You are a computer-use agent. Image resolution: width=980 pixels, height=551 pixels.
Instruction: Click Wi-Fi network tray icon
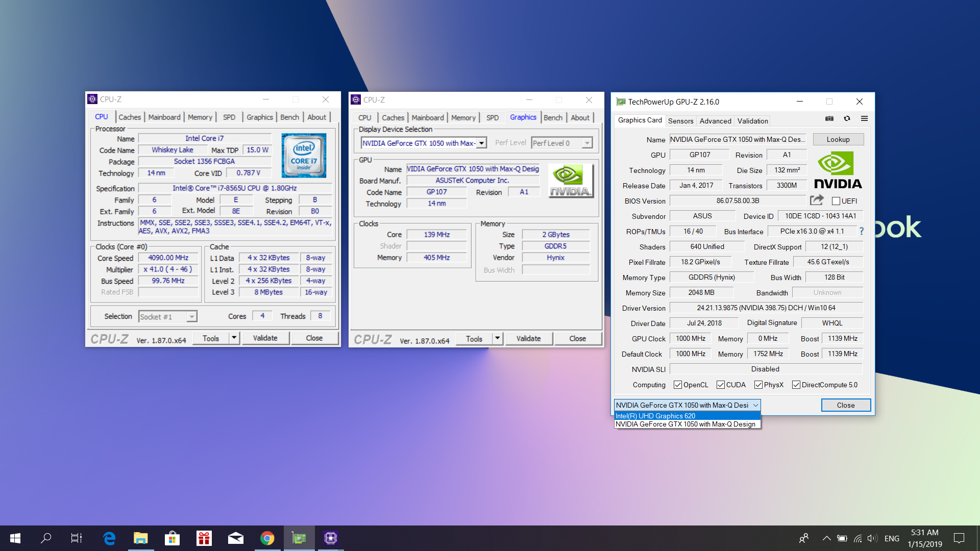tap(858, 538)
